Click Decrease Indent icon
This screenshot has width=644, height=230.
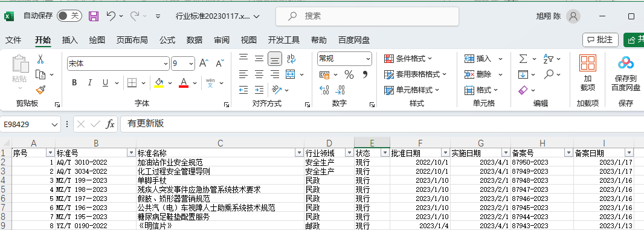pos(244,90)
